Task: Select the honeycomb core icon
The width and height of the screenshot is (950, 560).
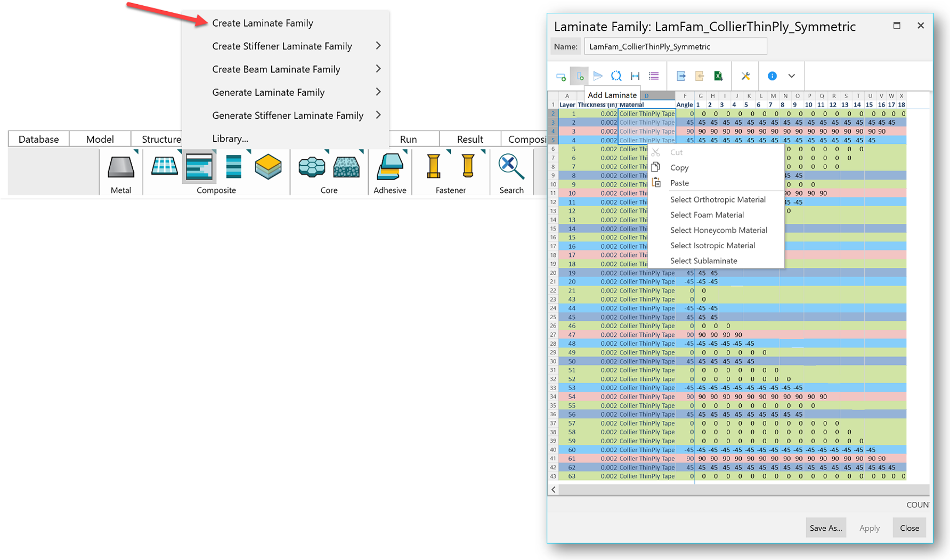Action: [312, 167]
